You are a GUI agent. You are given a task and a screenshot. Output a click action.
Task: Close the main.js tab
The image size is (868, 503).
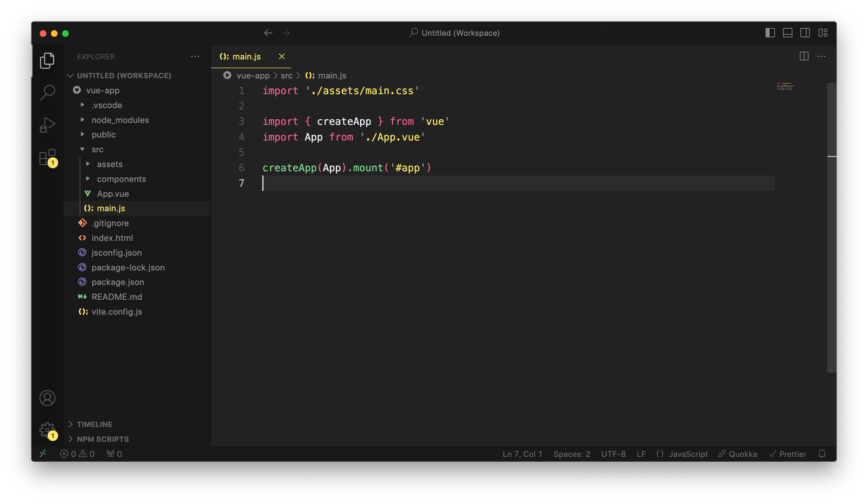pyautogui.click(x=282, y=56)
